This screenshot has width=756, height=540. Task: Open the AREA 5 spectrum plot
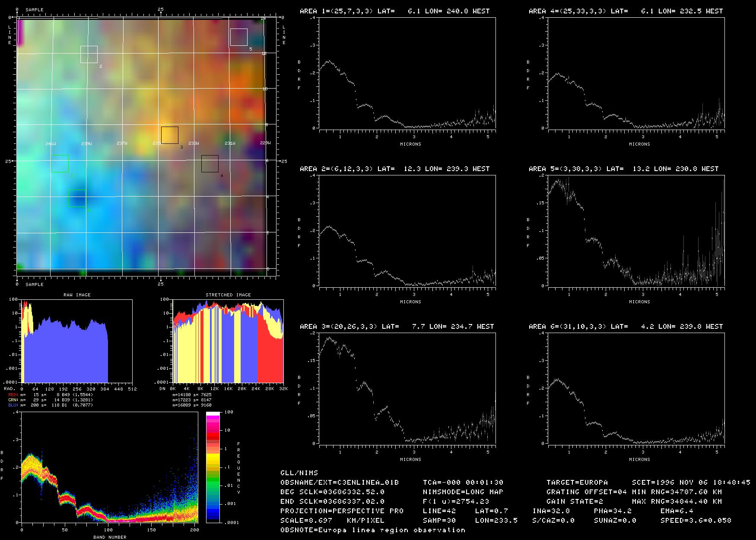pyautogui.click(x=636, y=231)
